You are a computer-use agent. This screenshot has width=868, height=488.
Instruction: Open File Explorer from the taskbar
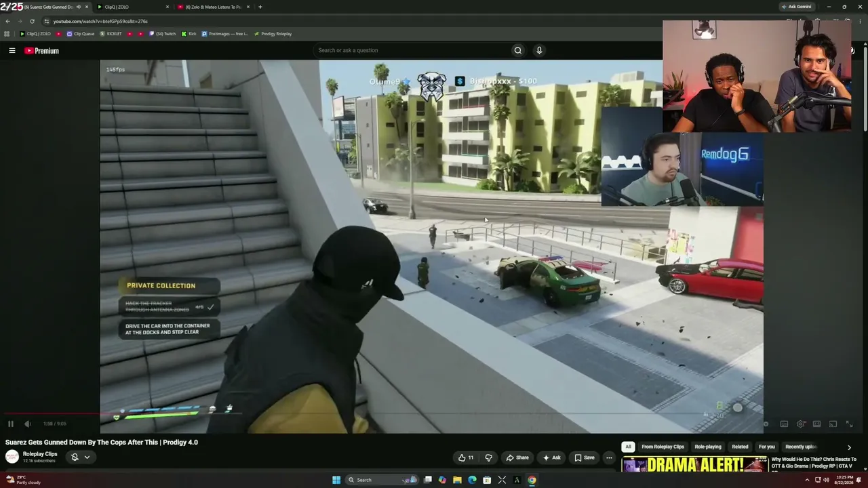pyautogui.click(x=457, y=480)
